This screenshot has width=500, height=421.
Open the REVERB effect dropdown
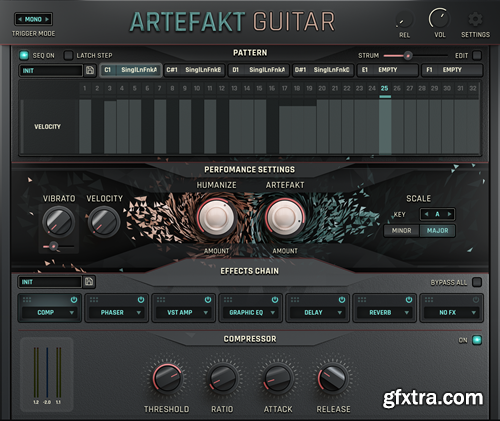click(384, 313)
